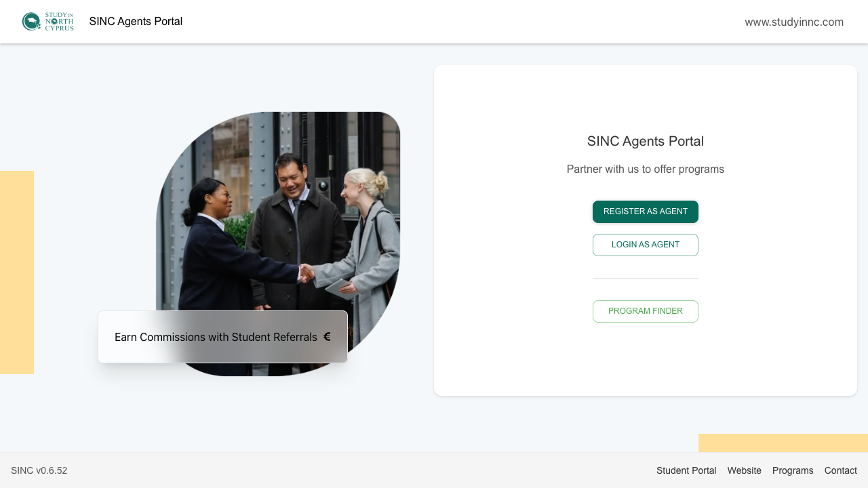Open the www.studyinnc.com link in the header
The height and width of the screenshot is (488, 868).
(794, 22)
